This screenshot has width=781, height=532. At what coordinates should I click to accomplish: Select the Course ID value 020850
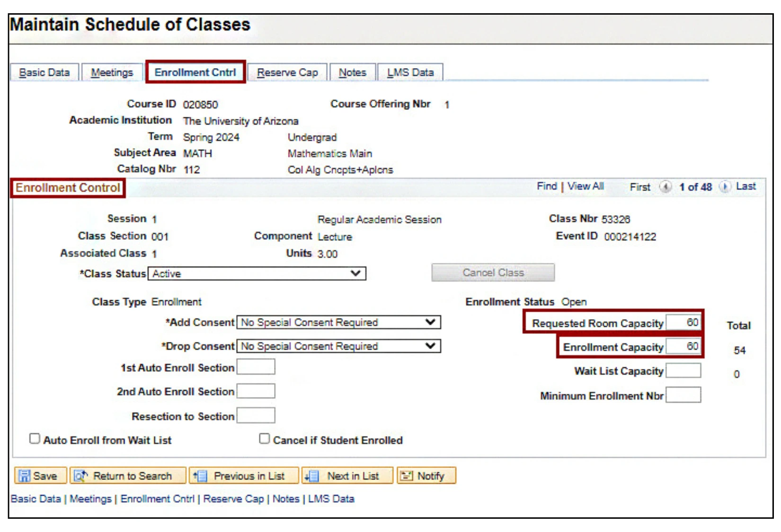coord(201,105)
